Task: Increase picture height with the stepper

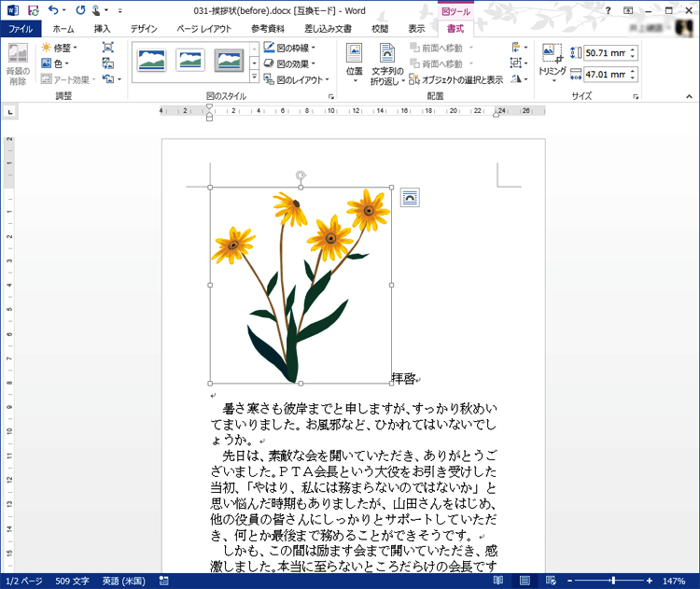Action: [x=633, y=49]
